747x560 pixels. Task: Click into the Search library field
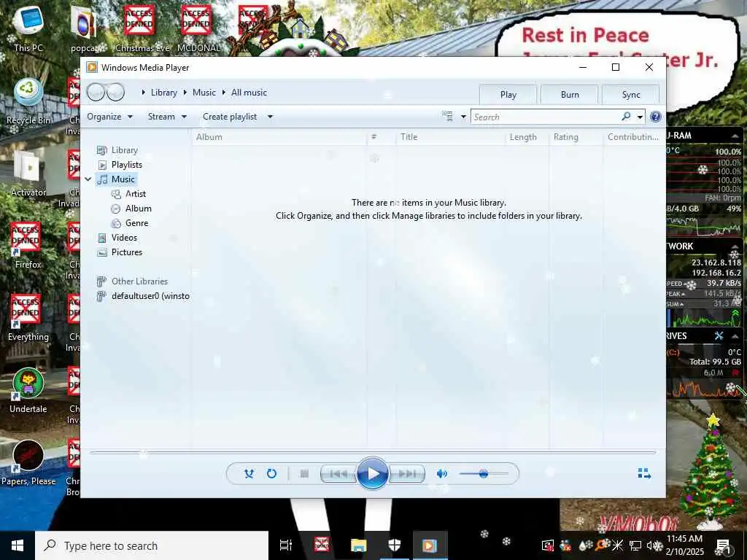point(546,117)
